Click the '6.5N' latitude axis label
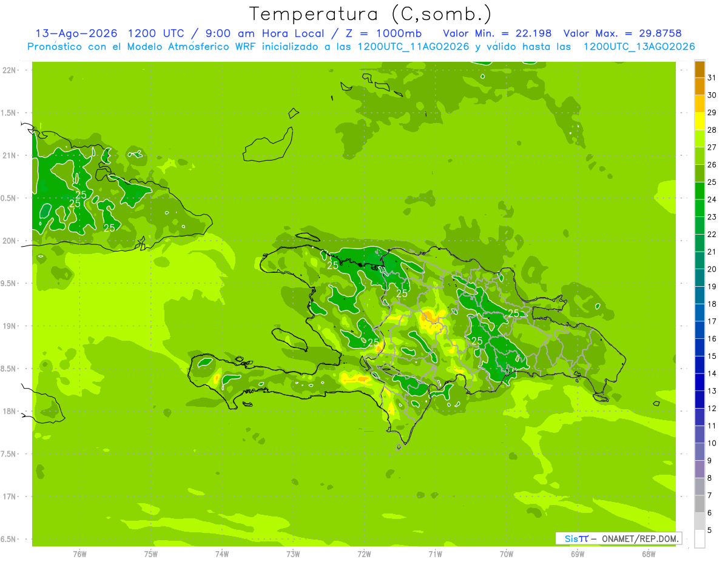728x562 pixels. [9, 539]
